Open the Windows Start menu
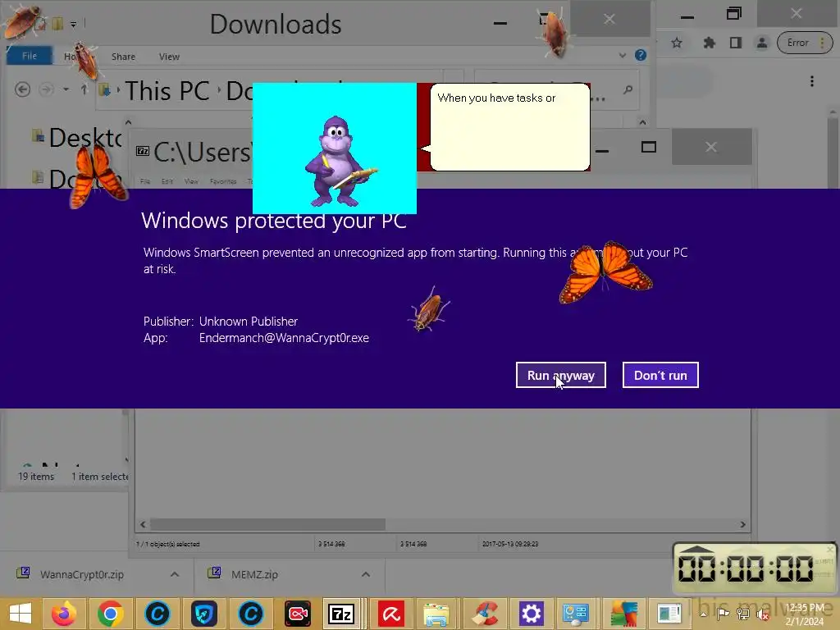 tap(20, 614)
